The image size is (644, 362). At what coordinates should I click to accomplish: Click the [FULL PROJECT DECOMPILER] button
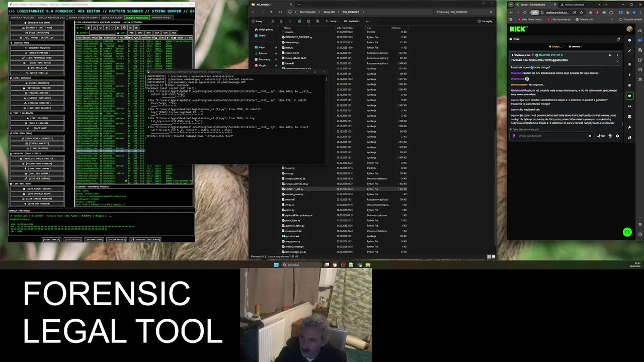tap(37, 38)
